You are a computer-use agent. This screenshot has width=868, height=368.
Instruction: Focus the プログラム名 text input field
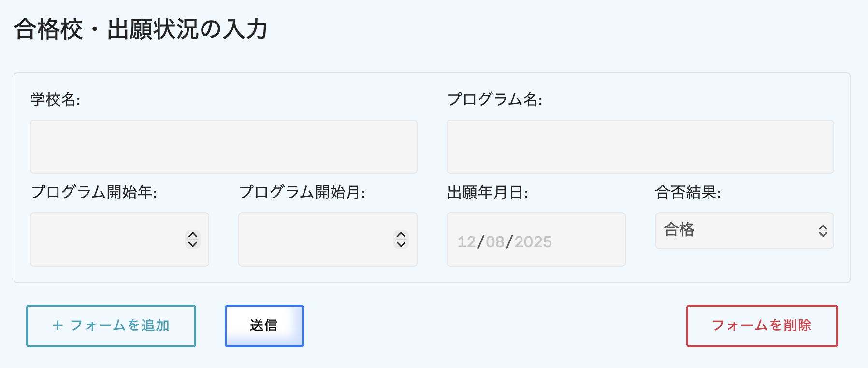pos(640,147)
